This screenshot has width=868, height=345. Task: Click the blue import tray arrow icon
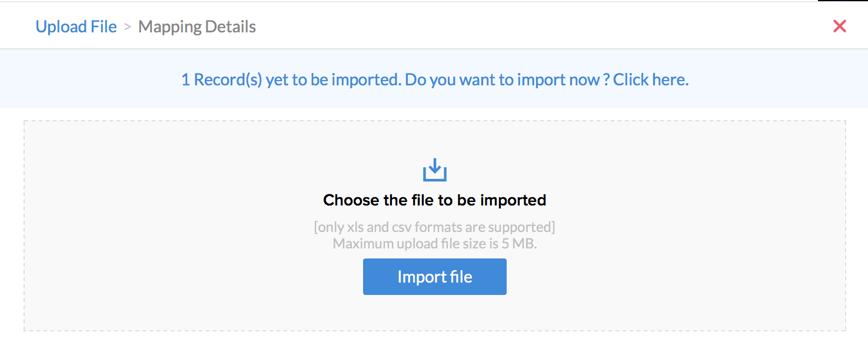point(434,170)
